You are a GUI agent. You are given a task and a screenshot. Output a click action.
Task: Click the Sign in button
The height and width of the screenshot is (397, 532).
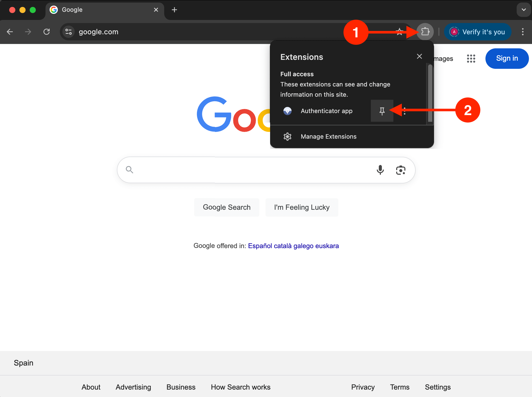pyautogui.click(x=507, y=59)
